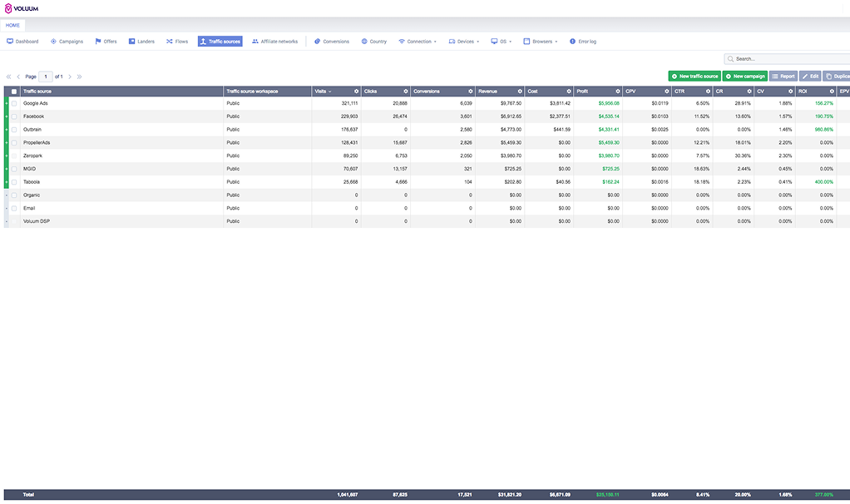Open ROI column settings gear

pyautogui.click(x=832, y=91)
